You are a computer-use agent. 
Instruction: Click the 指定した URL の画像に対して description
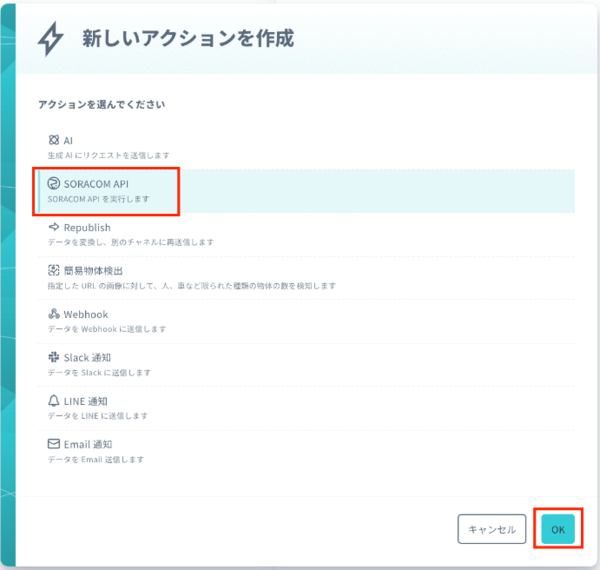pyautogui.click(x=191, y=286)
